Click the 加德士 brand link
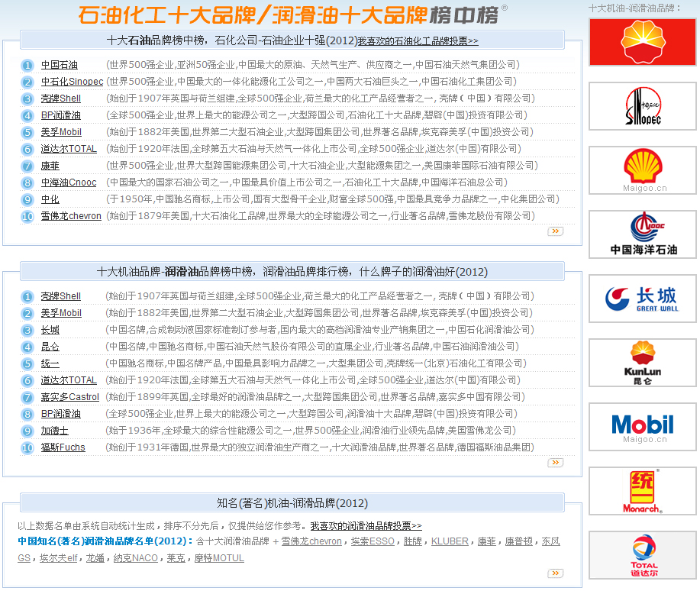This screenshot has width=700, height=591. click(x=54, y=431)
